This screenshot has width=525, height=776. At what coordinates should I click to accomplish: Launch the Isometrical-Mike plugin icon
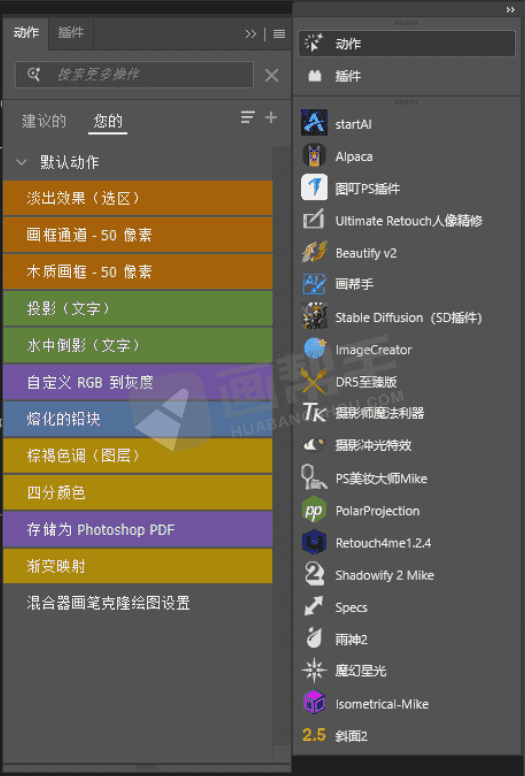[314, 703]
